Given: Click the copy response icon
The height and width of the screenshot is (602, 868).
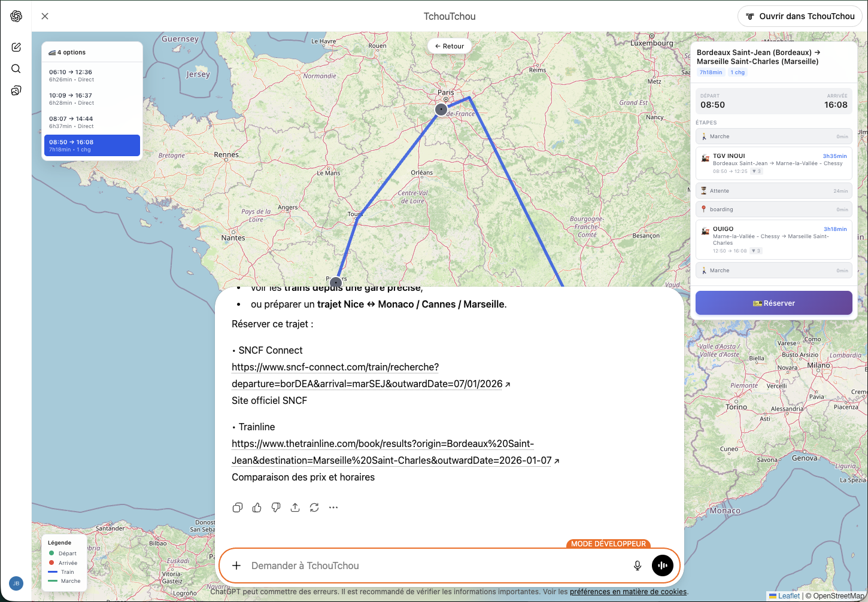Looking at the screenshot, I should (x=238, y=507).
